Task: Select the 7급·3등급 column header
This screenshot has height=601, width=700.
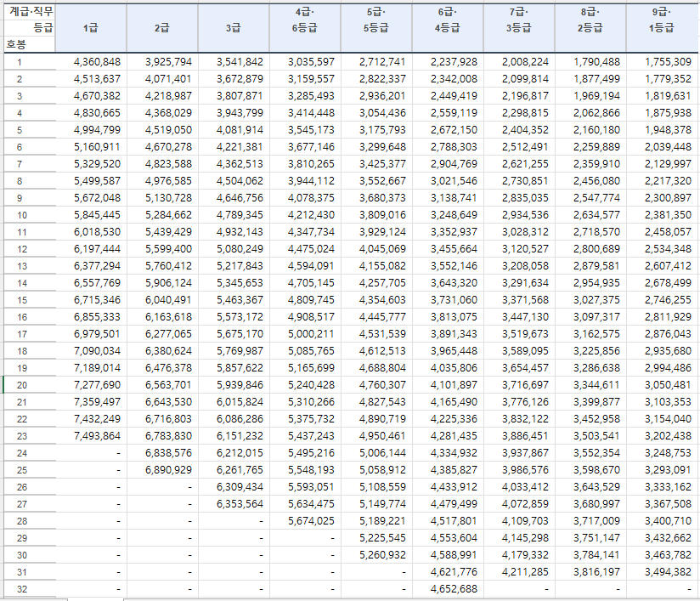Action: pos(519,28)
